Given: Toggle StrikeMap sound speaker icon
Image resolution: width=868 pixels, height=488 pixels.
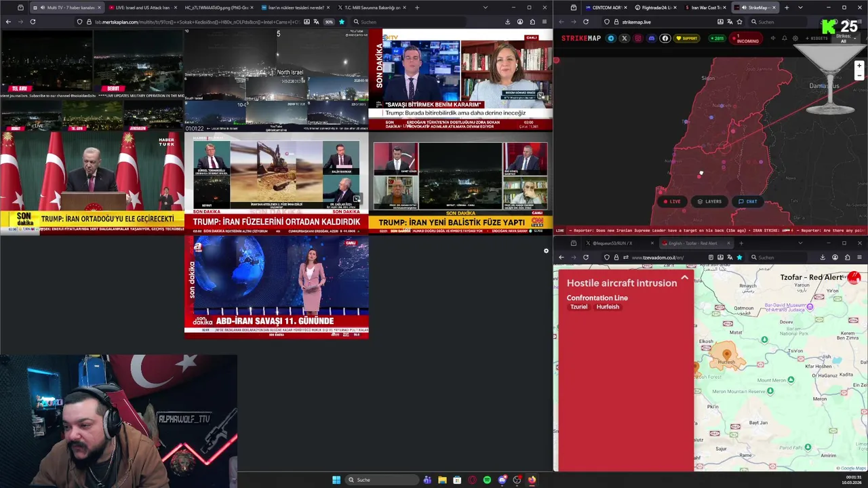Looking at the screenshot, I should [773, 38].
